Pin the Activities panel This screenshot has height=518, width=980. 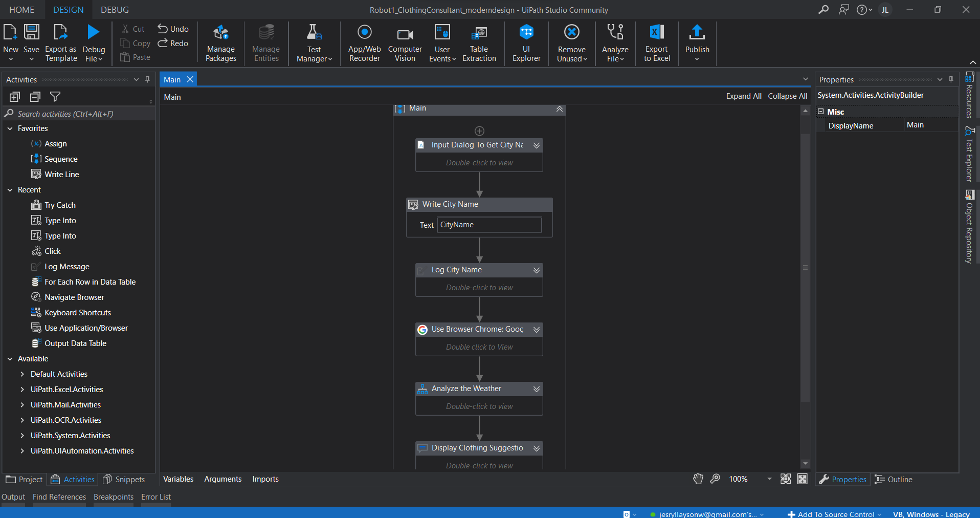[x=147, y=79]
